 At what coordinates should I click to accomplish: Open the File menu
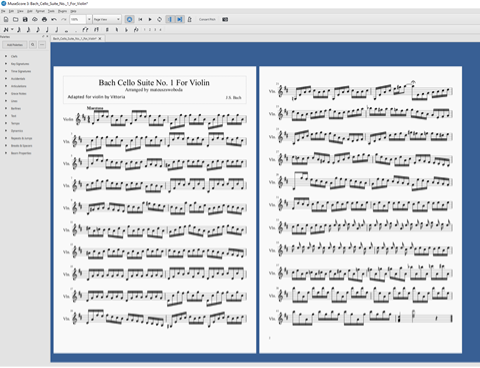[x=3, y=11]
